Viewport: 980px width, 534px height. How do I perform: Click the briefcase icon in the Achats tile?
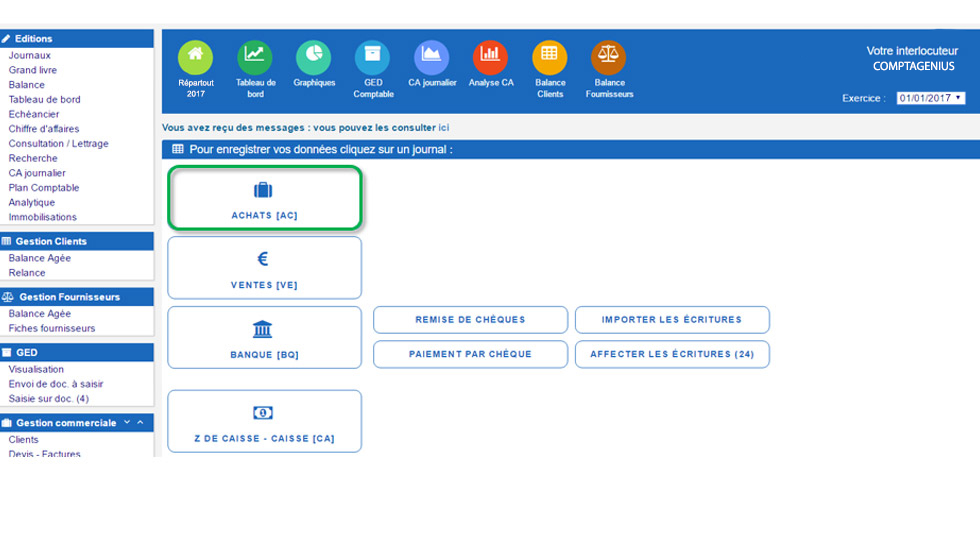click(263, 189)
